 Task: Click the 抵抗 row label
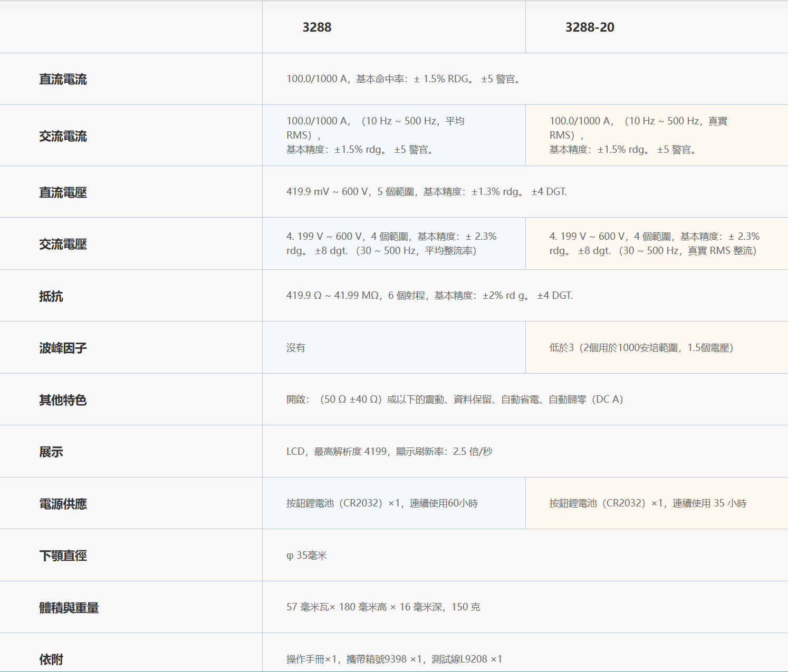coord(51,296)
